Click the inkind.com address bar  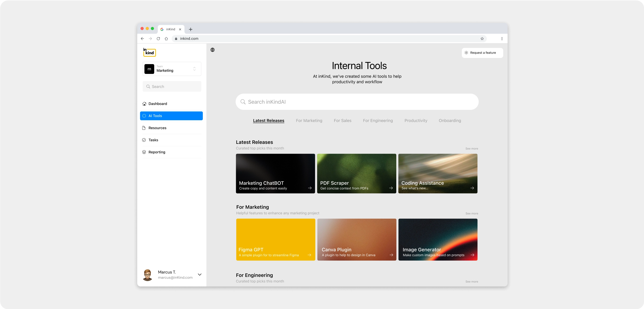coord(329,38)
